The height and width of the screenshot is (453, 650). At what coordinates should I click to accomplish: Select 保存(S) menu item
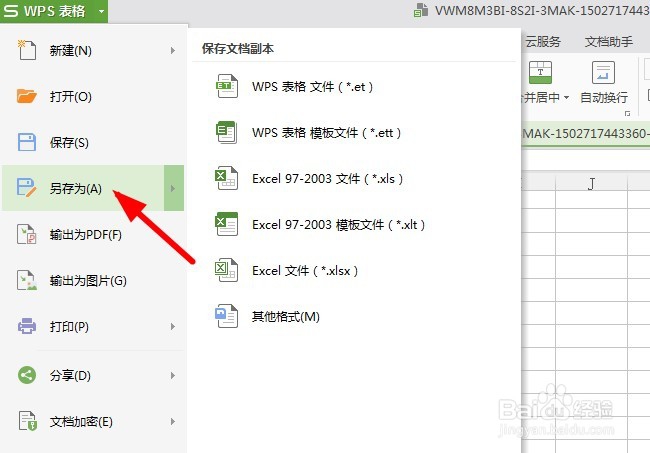click(x=94, y=142)
